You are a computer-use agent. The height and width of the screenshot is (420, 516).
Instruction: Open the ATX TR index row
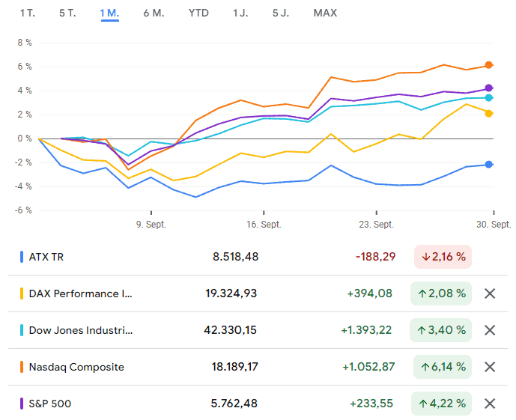point(258,257)
